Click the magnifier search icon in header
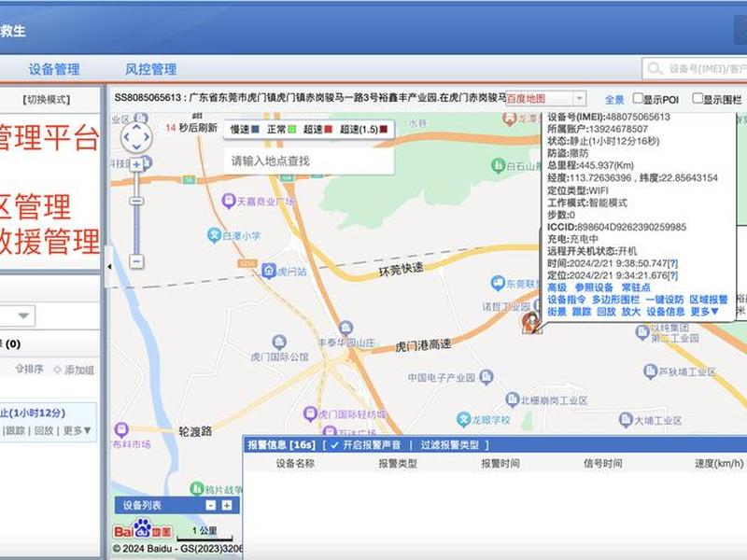Image resolution: width=747 pixels, height=560 pixels. click(655, 69)
